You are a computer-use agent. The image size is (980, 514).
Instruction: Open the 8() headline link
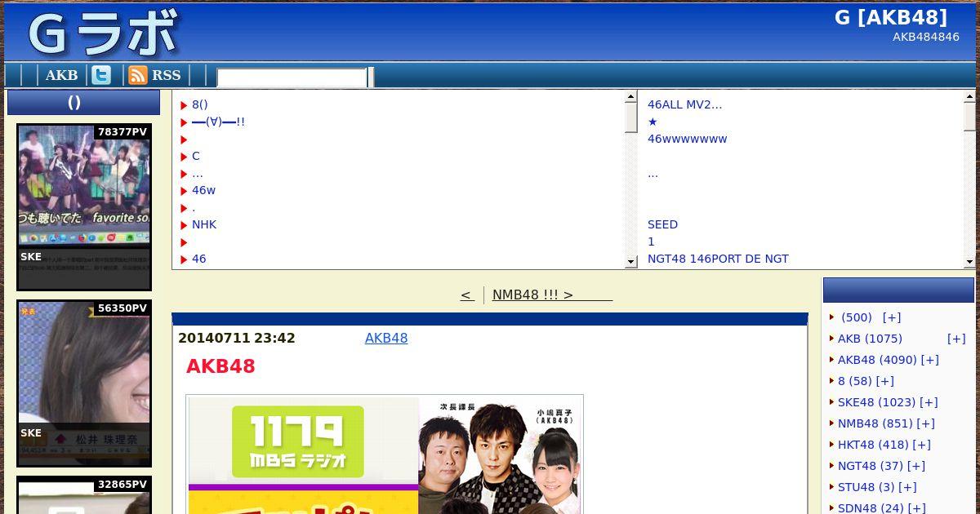200,104
